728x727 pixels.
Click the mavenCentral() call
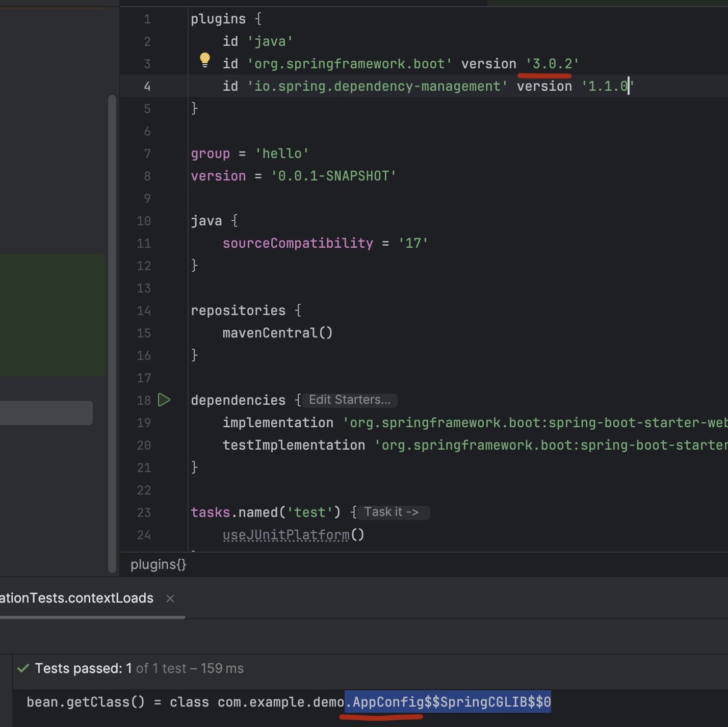click(x=277, y=333)
